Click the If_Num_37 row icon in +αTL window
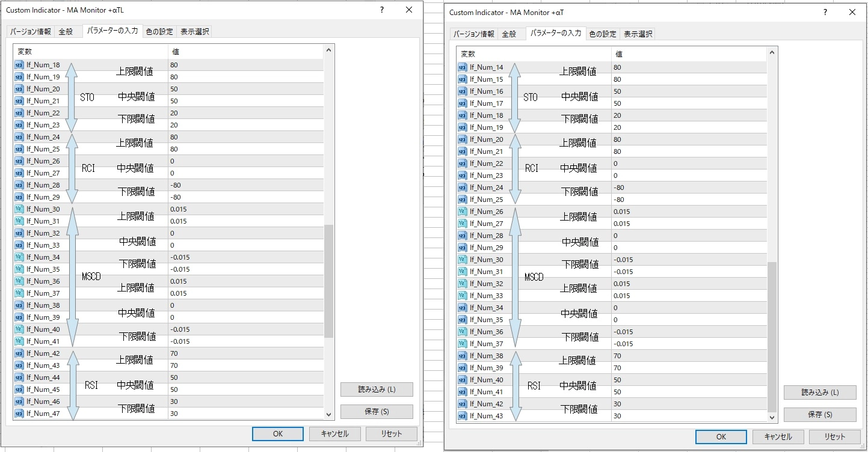Screen dimensions: 868x452 [19, 293]
